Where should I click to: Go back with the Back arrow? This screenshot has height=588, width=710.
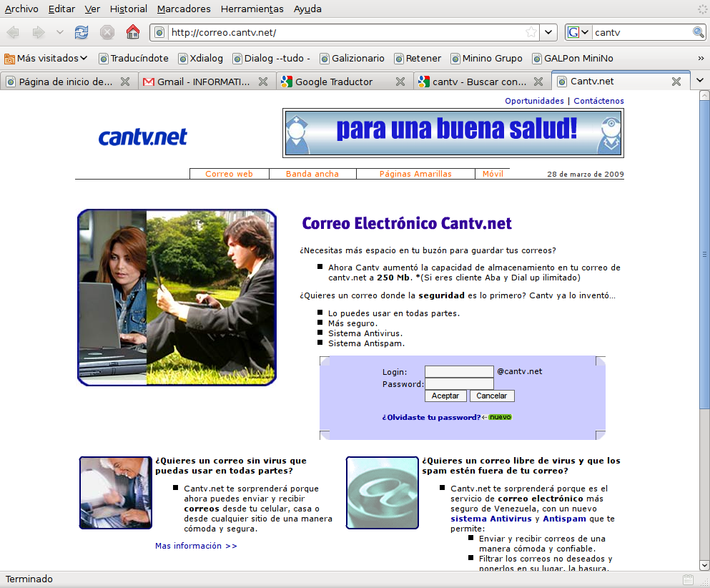[13, 32]
